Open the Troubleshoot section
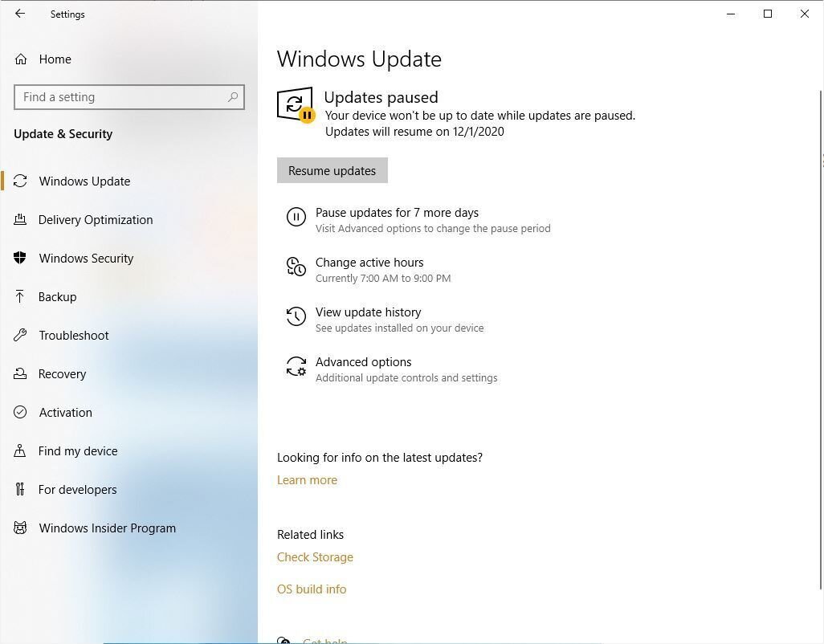This screenshot has height=644, width=824. click(74, 335)
